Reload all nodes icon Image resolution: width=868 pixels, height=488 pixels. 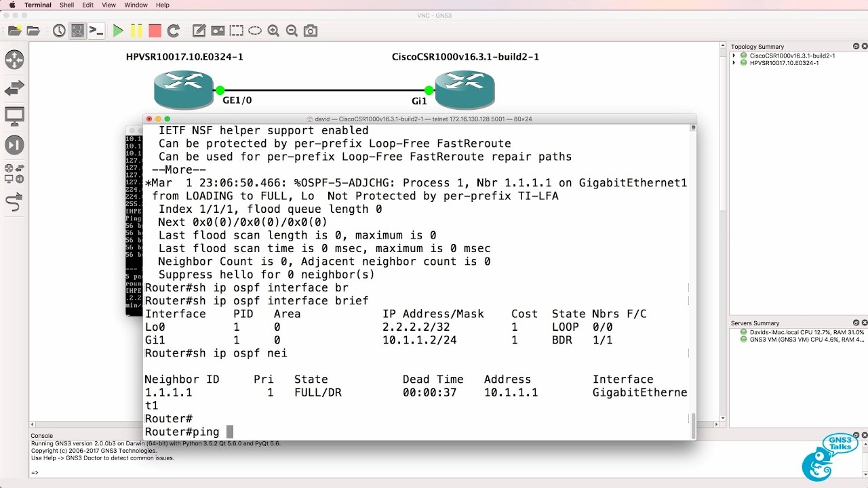tap(173, 30)
